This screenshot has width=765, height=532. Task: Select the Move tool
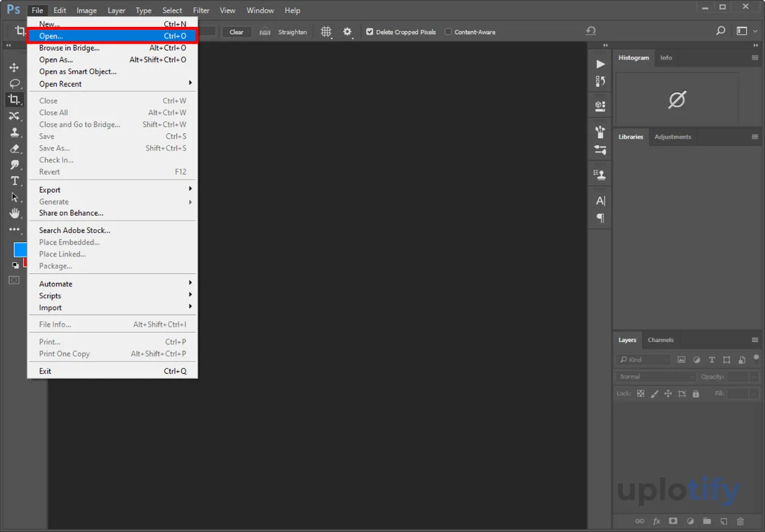click(x=14, y=68)
